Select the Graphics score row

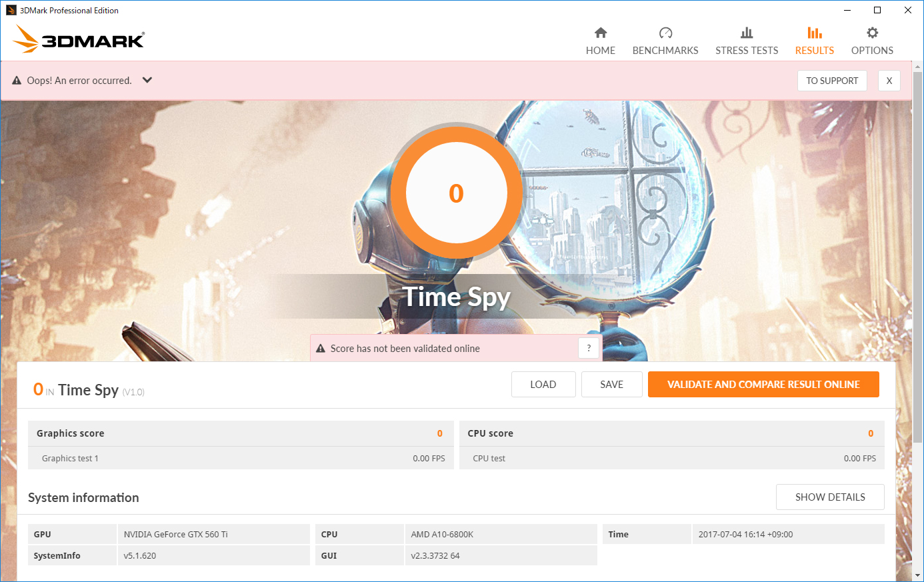240,433
